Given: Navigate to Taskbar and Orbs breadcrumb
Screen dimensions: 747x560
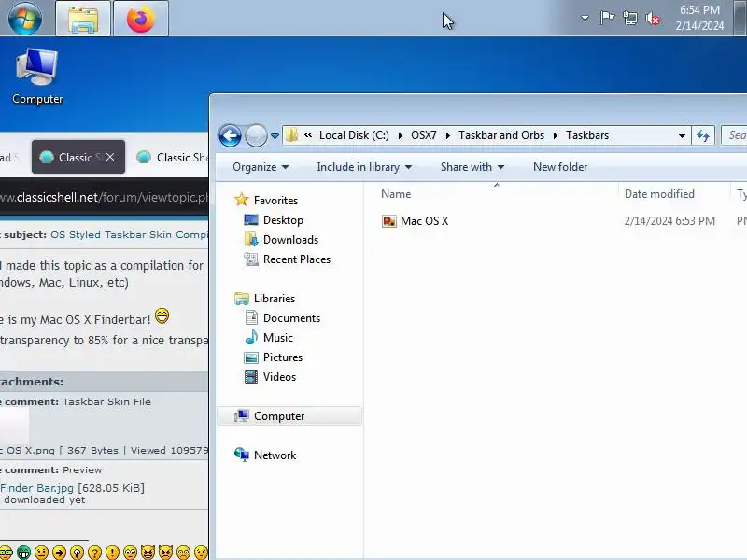Looking at the screenshot, I should click(501, 135).
